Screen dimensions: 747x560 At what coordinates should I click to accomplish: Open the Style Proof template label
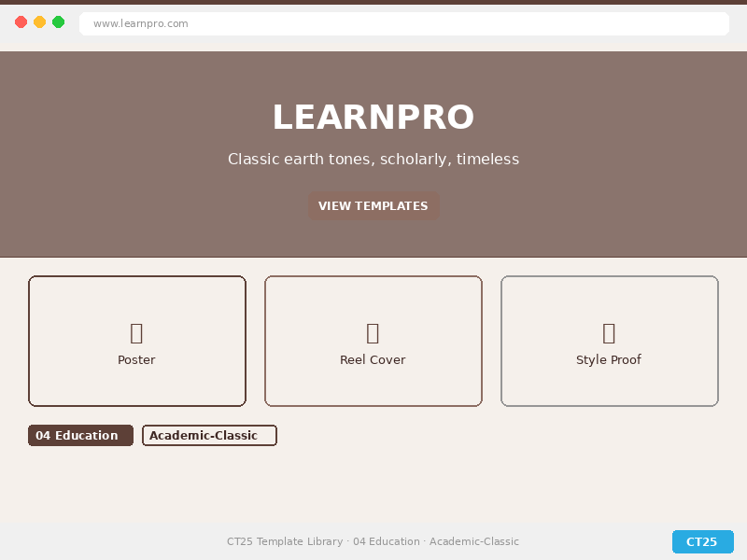[609, 360]
